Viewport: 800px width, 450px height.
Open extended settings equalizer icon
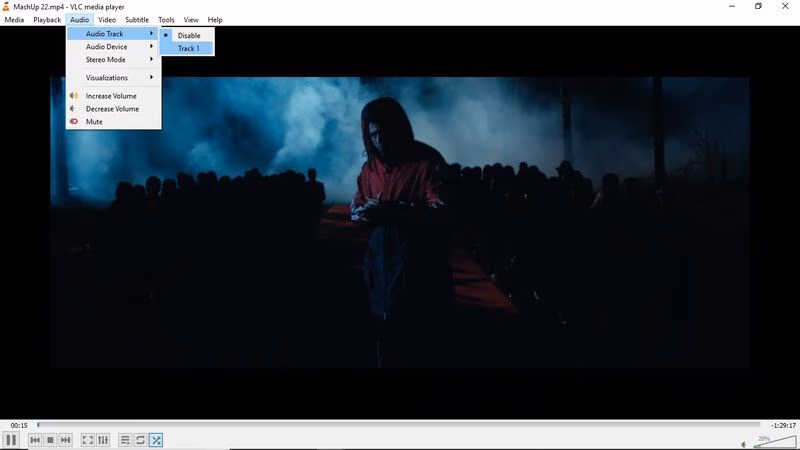pyautogui.click(x=103, y=440)
